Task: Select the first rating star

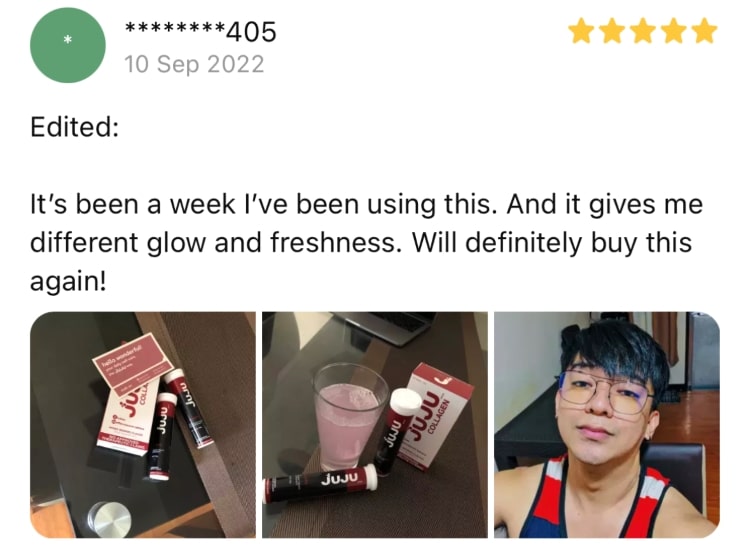Action: coord(581,31)
